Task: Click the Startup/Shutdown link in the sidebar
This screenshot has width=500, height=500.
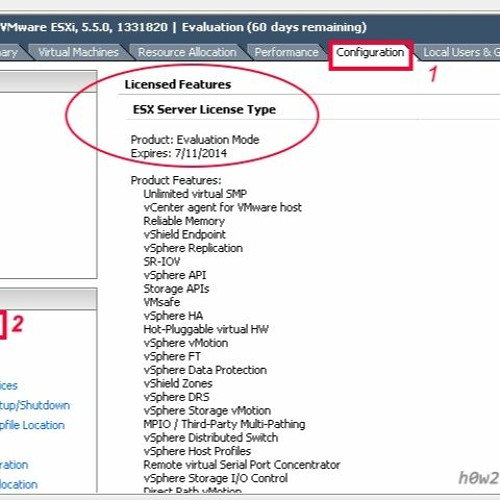Action: 35,405
